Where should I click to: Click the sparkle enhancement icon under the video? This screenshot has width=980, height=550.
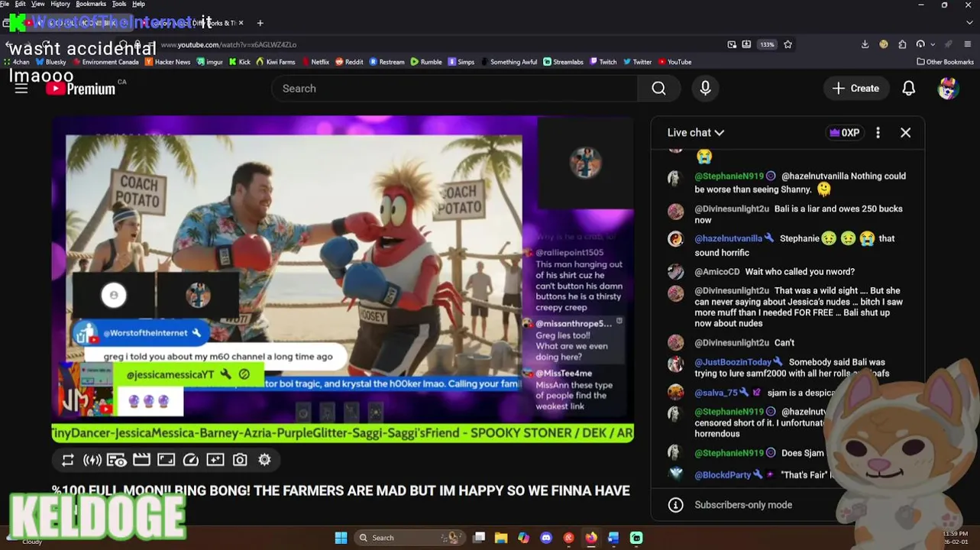pos(215,460)
